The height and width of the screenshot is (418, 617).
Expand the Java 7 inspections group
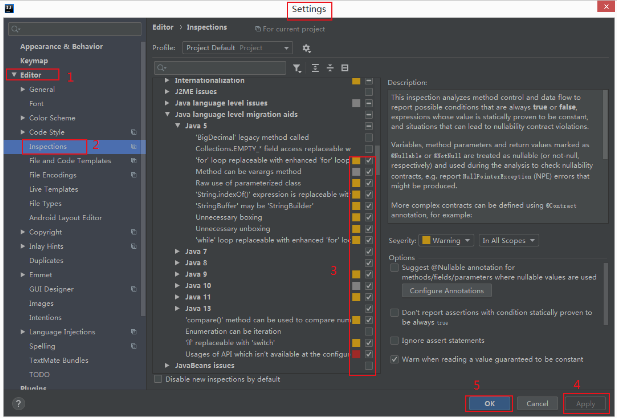(177, 251)
